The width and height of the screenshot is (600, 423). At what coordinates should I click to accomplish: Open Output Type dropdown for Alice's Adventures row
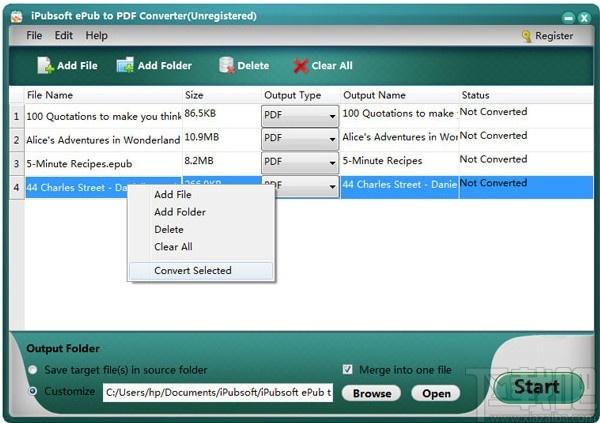pyautogui.click(x=300, y=139)
